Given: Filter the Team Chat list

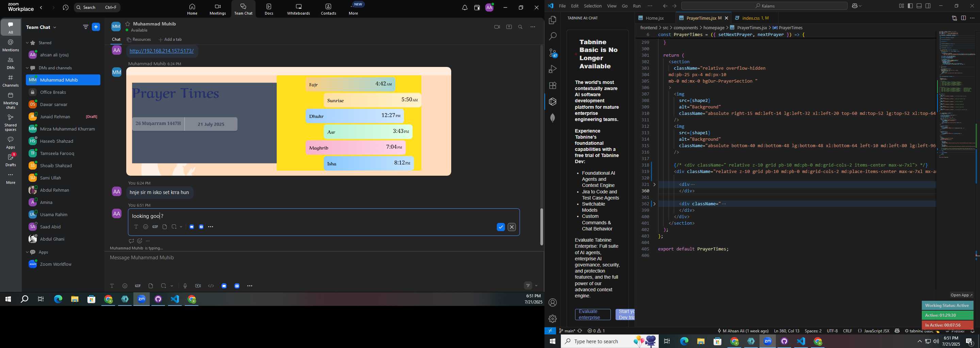Looking at the screenshot, I should (x=85, y=27).
